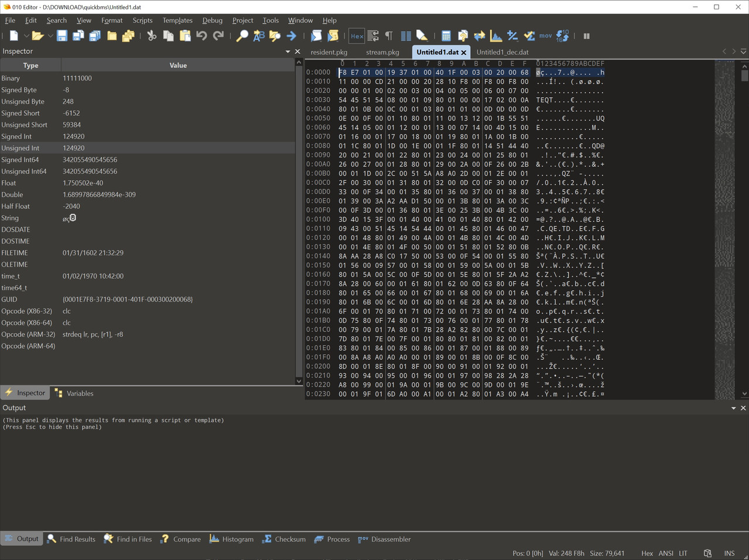Image resolution: width=749 pixels, height=560 pixels.
Task: Toggle INS insert mode in status bar
Action: point(729,553)
